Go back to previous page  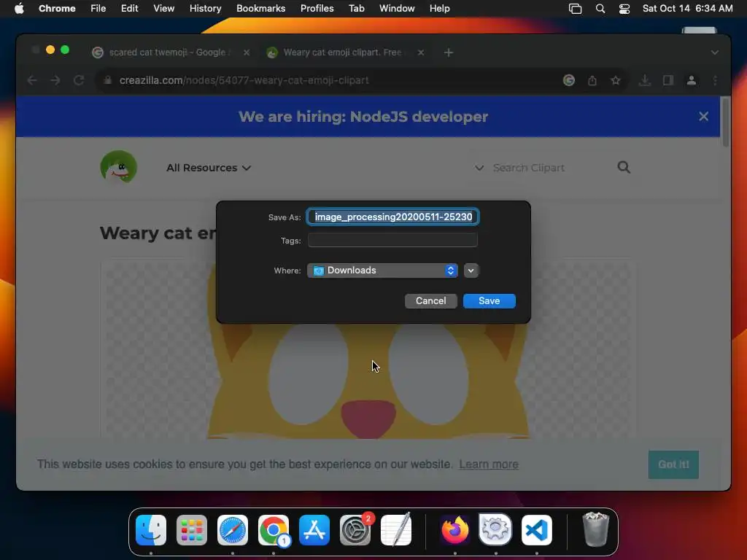coord(32,80)
